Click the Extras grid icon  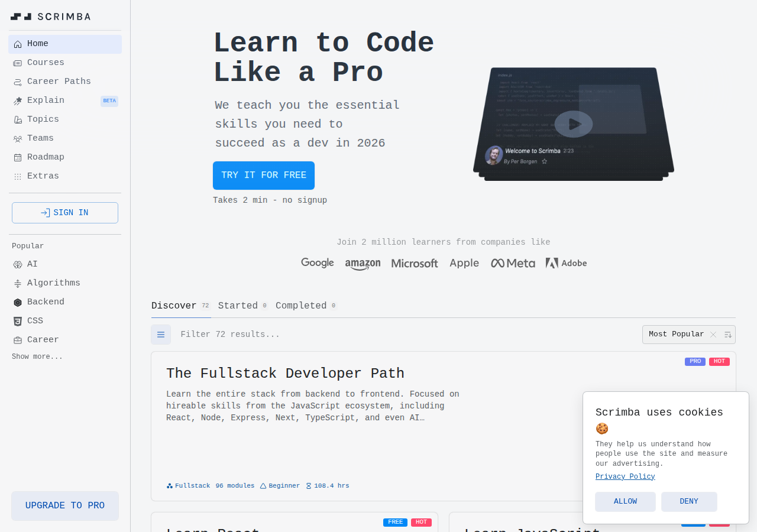18,177
